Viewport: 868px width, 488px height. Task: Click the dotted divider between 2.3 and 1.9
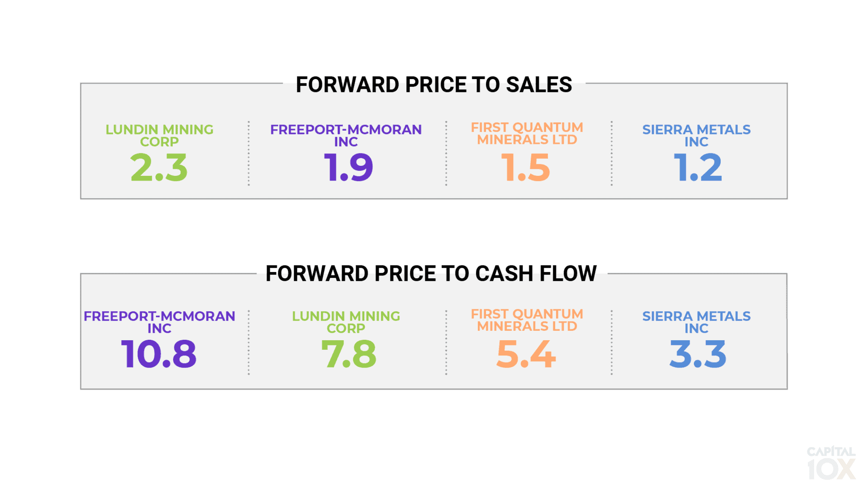click(248, 153)
